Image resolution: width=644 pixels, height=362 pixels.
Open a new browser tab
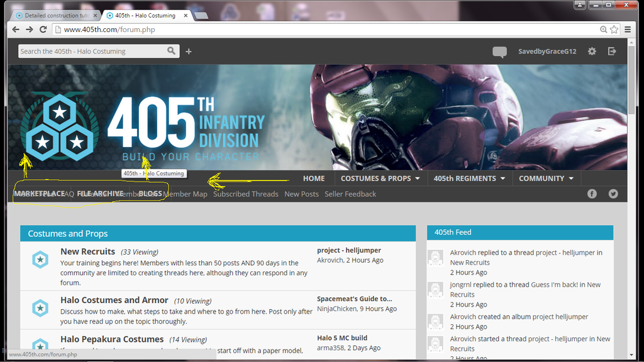point(201,16)
